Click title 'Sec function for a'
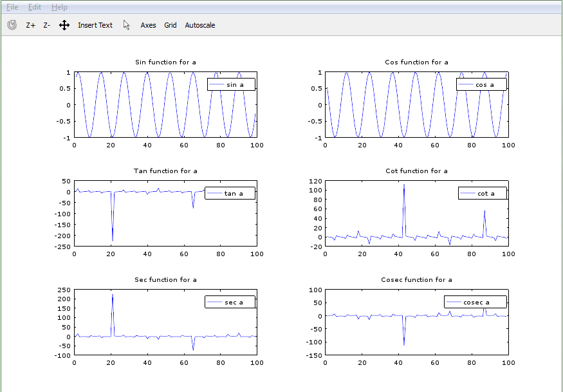The width and height of the screenshot is (563, 392). pyautogui.click(x=165, y=279)
